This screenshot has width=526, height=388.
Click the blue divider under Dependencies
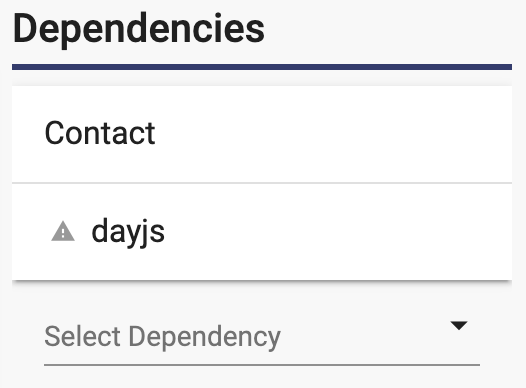pyautogui.click(x=262, y=67)
